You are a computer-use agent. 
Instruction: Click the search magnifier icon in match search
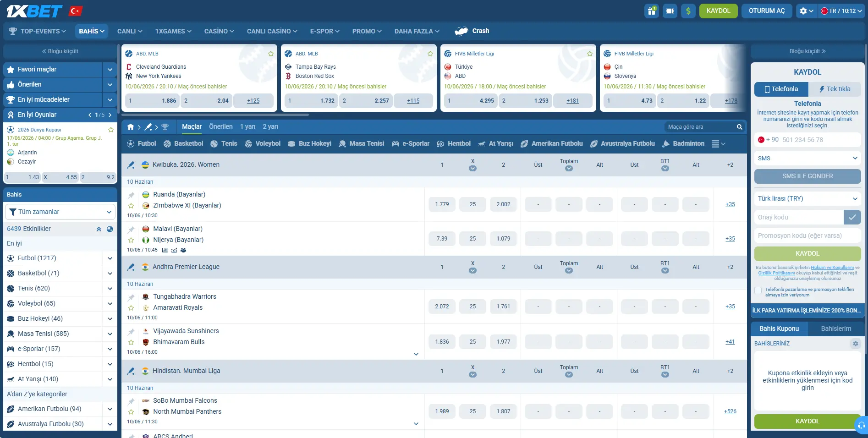[x=739, y=127]
